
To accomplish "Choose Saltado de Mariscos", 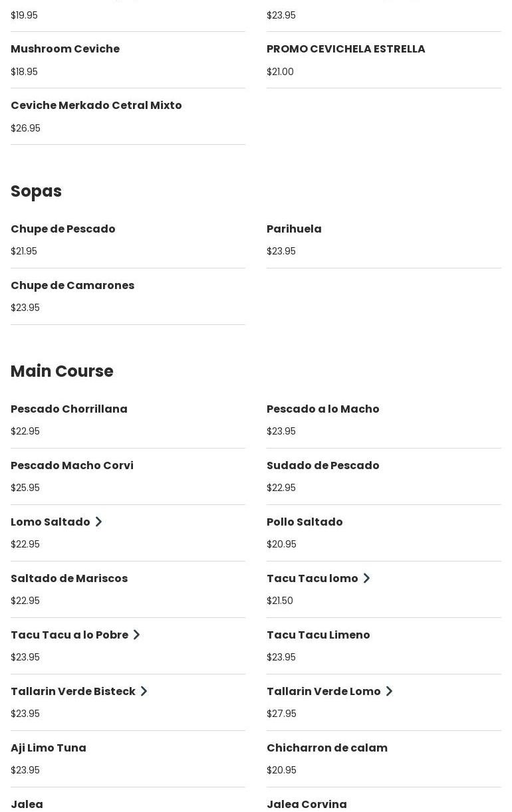I will pyautogui.click(x=69, y=579).
